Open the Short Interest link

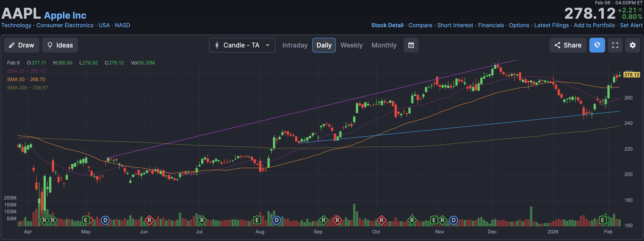point(455,25)
